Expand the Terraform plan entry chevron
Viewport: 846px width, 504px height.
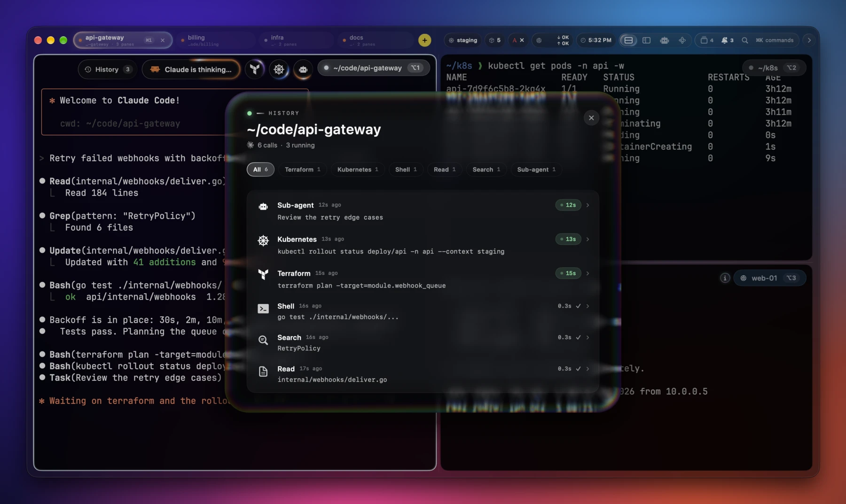[x=587, y=273]
